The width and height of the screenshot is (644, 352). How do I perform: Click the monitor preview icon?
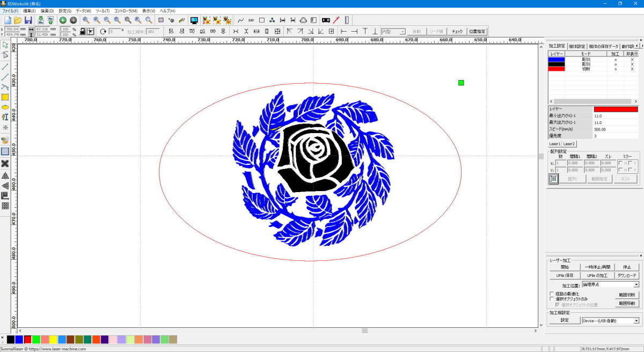click(194, 20)
